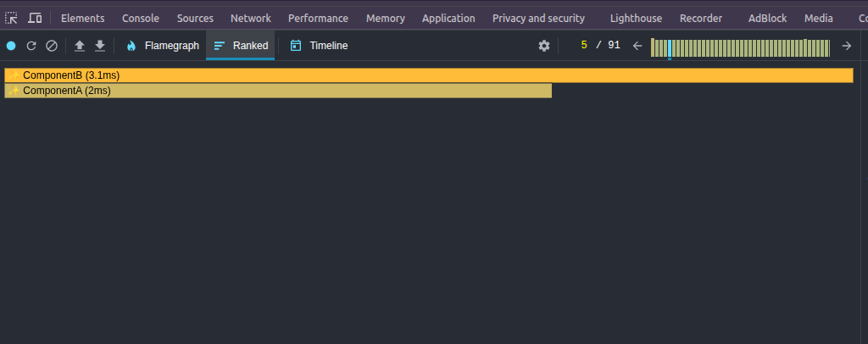Open the Lighthouse tab
Image resolution: width=868 pixels, height=344 pixels.
[x=636, y=18]
